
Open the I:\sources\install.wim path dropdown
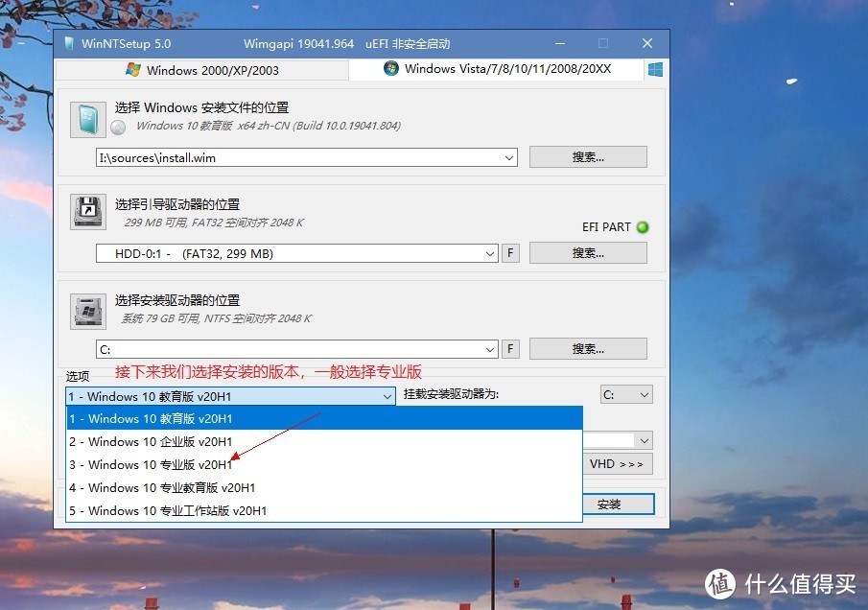click(x=509, y=156)
